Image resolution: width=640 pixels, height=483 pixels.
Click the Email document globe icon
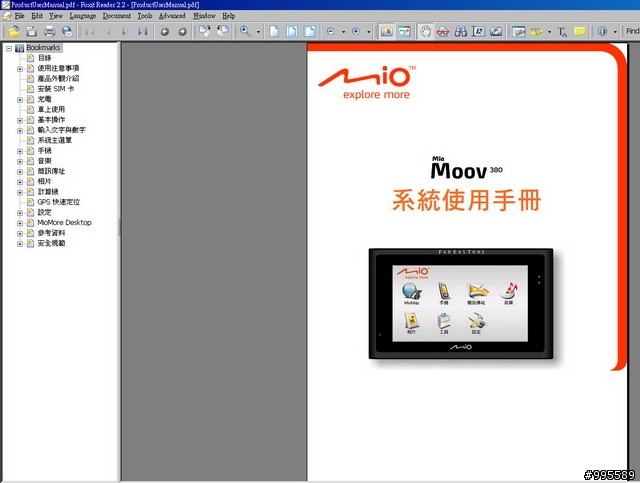pos(67,31)
